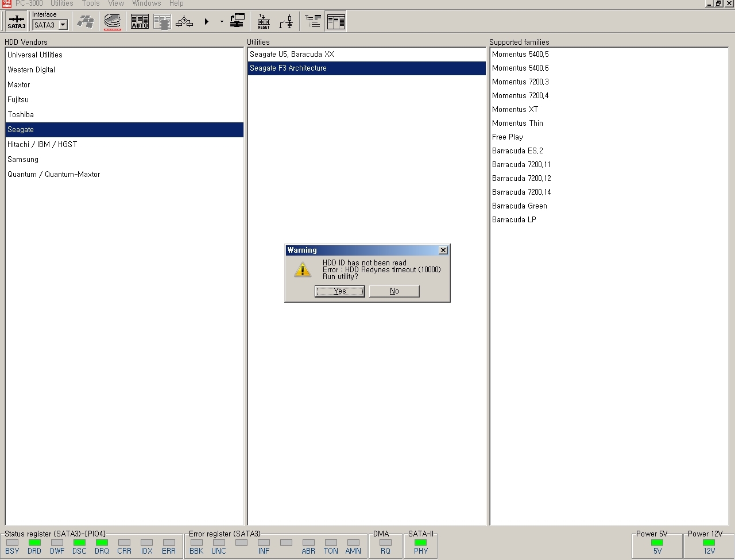735x560 pixels.
Task: Open the View menu
Action: pos(116,3)
